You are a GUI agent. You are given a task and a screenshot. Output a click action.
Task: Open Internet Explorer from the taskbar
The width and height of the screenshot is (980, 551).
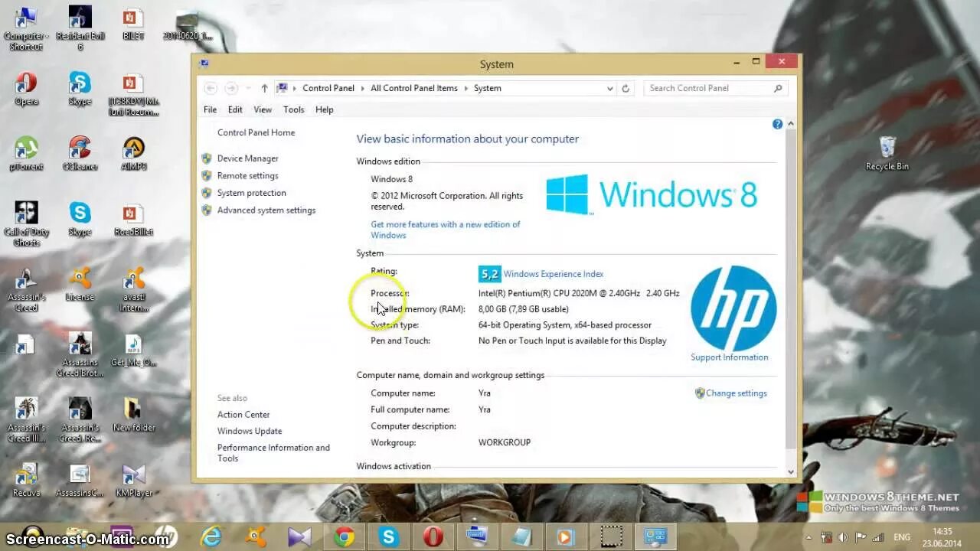tap(211, 536)
